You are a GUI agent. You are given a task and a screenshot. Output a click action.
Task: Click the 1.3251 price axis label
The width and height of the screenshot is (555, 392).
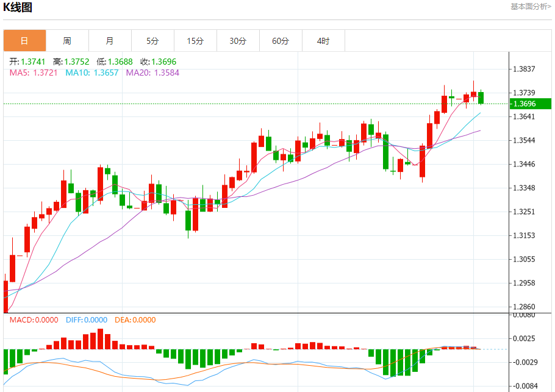(525, 212)
